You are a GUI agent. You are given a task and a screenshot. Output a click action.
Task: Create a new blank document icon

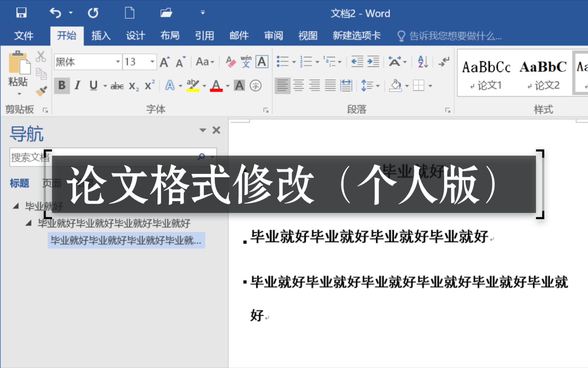pyautogui.click(x=130, y=13)
